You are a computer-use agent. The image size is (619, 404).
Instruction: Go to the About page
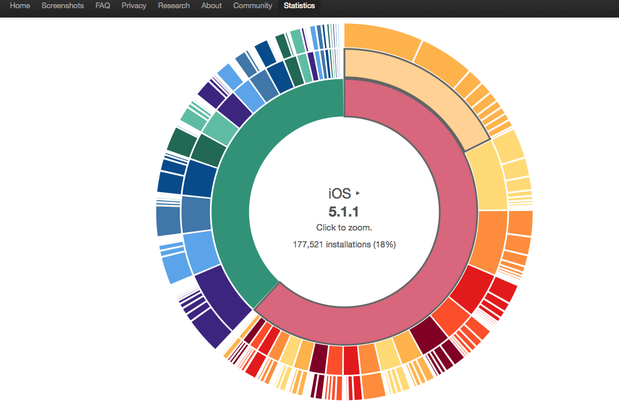(x=211, y=6)
